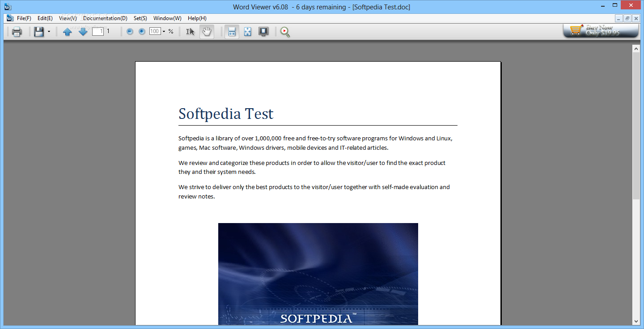This screenshot has height=329, width=644.
Task: Open the Edit(E) menu
Action: pos(45,18)
